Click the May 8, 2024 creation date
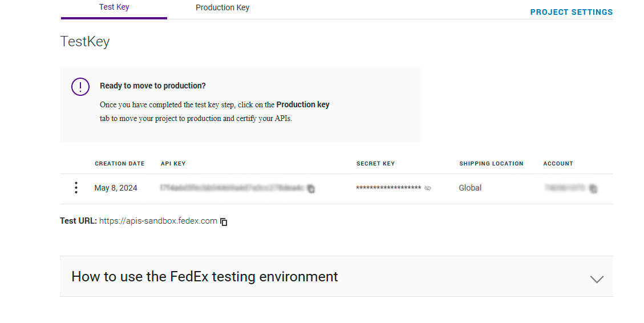The width and height of the screenshot is (644, 323). (x=116, y=188)
